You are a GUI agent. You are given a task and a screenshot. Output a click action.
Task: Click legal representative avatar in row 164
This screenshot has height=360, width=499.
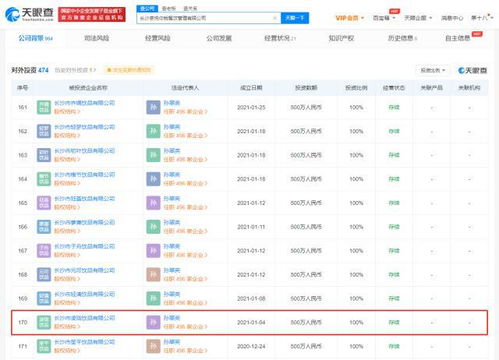[x=153, y=179]
